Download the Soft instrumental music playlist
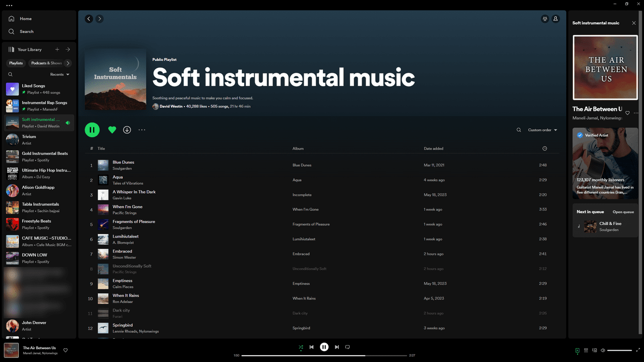 tap(127, 129)
